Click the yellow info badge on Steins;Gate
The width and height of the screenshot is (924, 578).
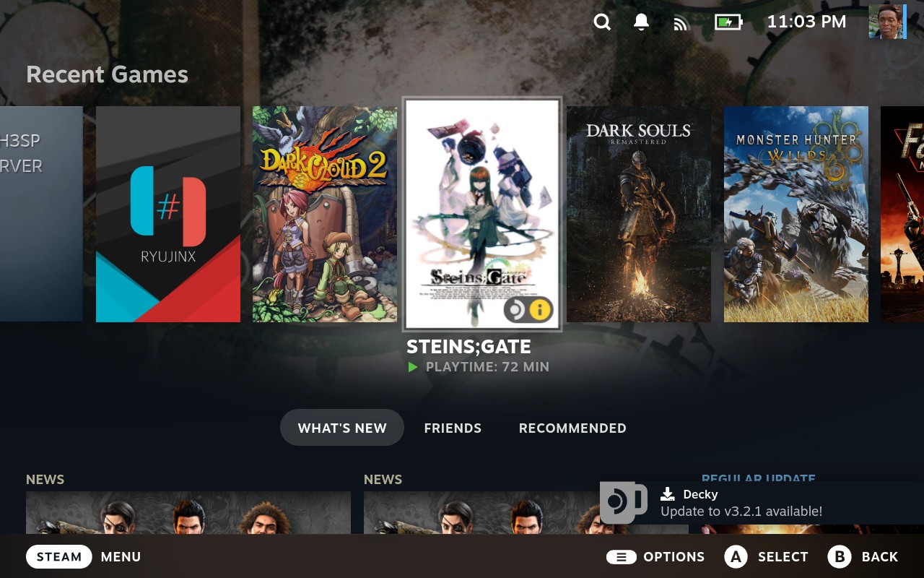click(540, 310)
